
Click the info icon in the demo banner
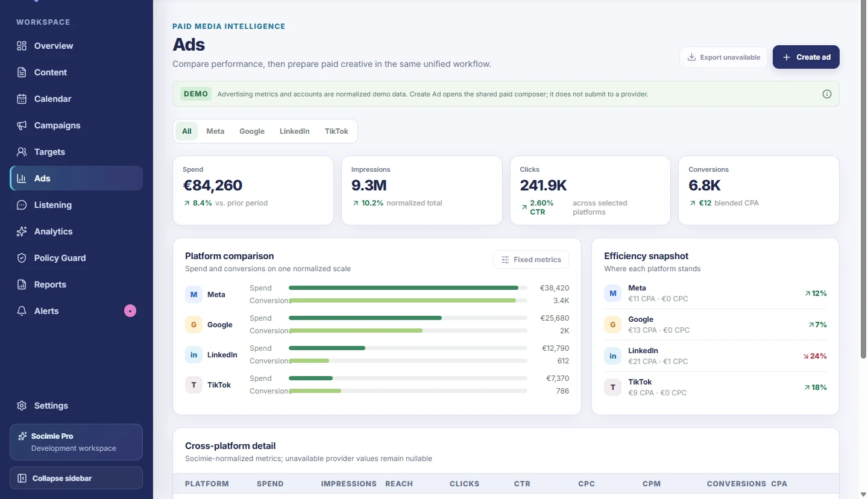(827, 94)
